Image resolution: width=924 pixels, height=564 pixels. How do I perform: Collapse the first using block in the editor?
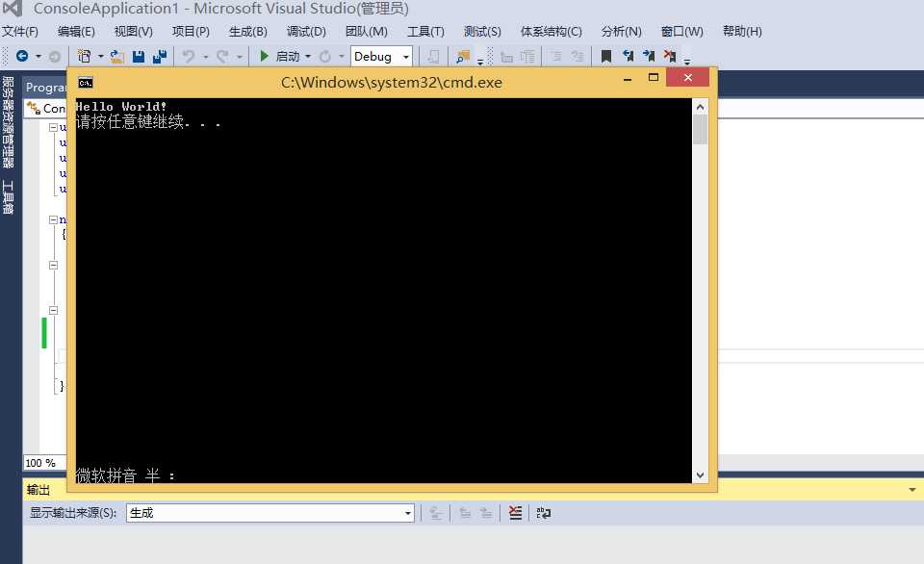tap(53, 127)
